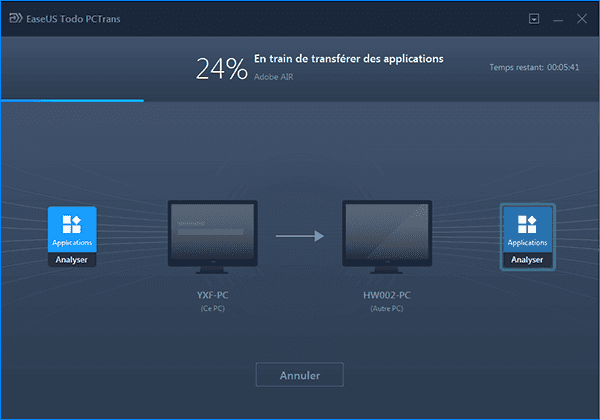Select the HW002-PC destination monitor icon
600x420 pixels.
pyautogui.click(x=387, y=236)
